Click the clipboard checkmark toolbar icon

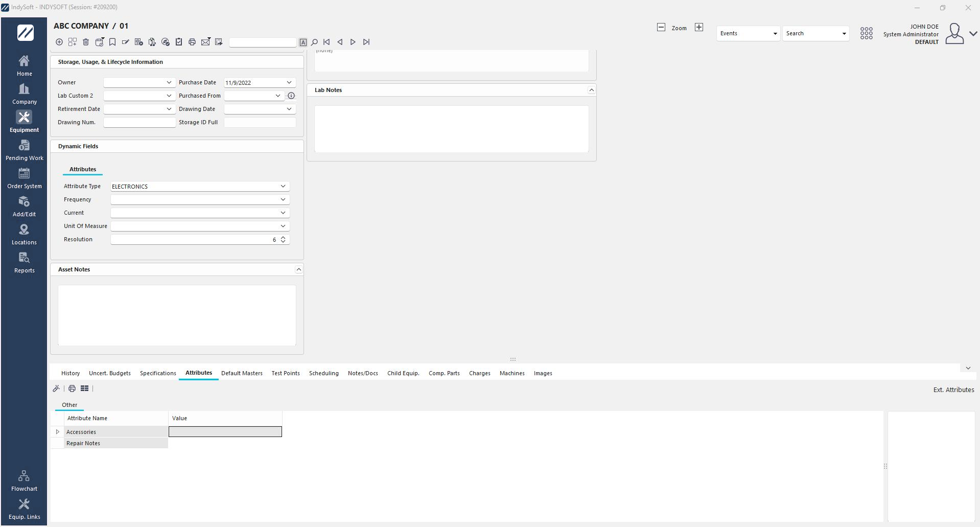179,42
